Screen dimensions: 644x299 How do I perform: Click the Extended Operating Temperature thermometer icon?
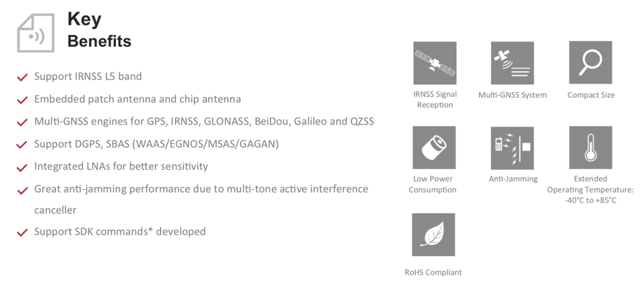590,147
